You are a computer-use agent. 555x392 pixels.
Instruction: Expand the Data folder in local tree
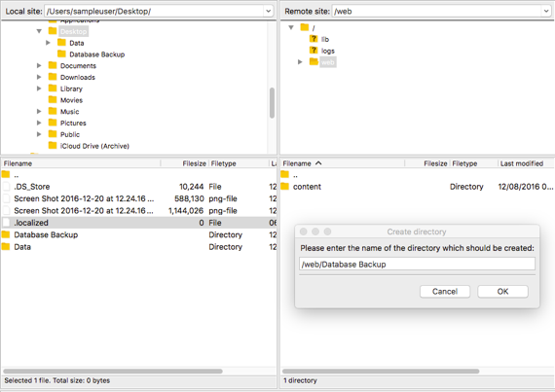tap(48, 43)
